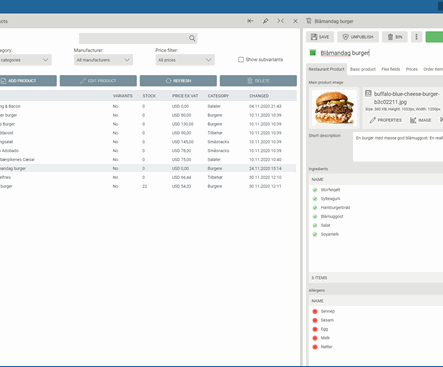Select the Sesam allergen name
The image size is (443, 367).
pyautogui.click(x=327, y=320)
